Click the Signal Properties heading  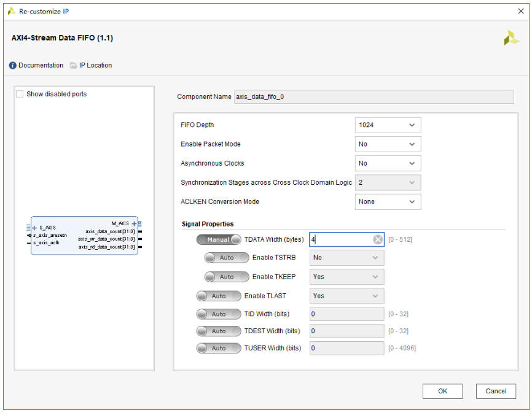tap(208, 224)
